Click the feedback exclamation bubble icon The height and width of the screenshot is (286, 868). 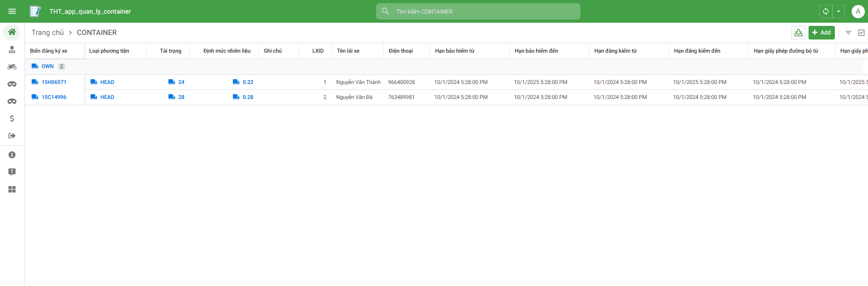click(x=12, y=172)
